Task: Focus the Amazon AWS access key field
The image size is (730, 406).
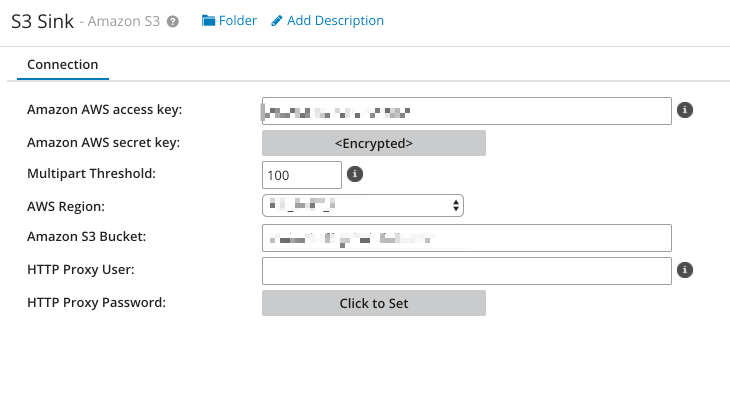Action: [466, 111]
